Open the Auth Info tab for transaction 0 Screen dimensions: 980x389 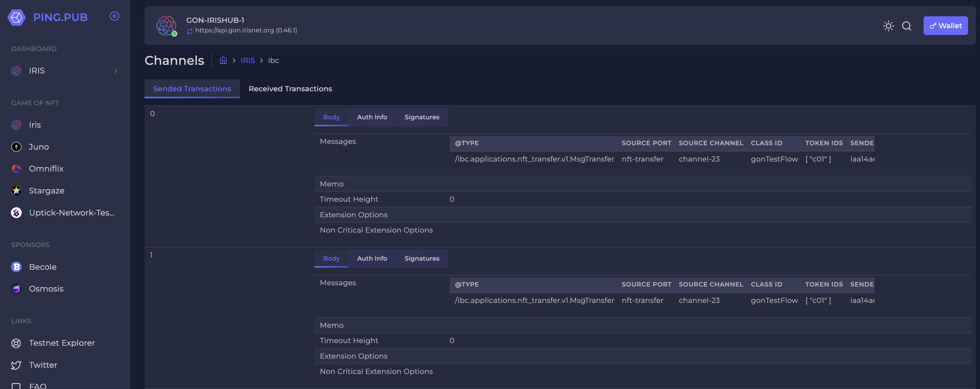click(x=372, y=117)
